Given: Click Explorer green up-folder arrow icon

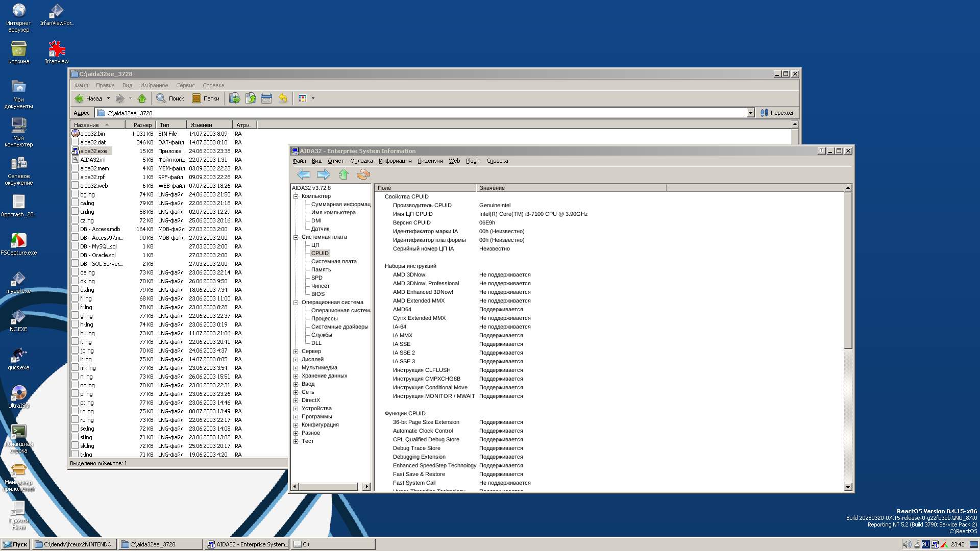Looking at the screenshot, I should [142, 98].
